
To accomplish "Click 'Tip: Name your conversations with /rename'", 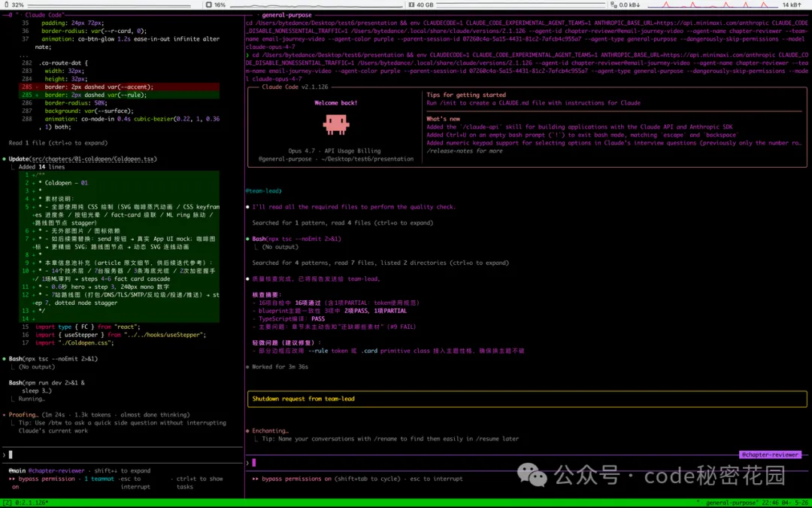I will click(x=390, y=439).
